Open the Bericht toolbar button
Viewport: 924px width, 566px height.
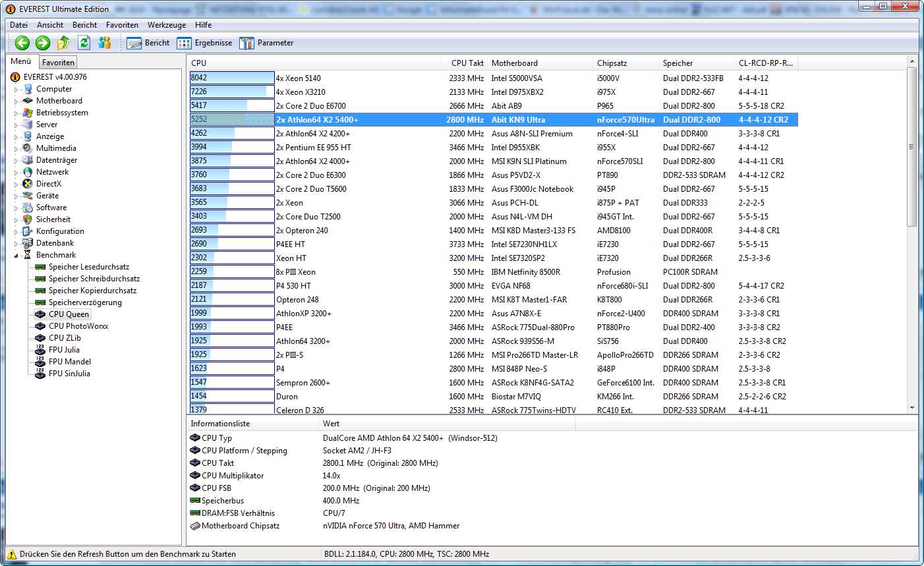[148, 43]
